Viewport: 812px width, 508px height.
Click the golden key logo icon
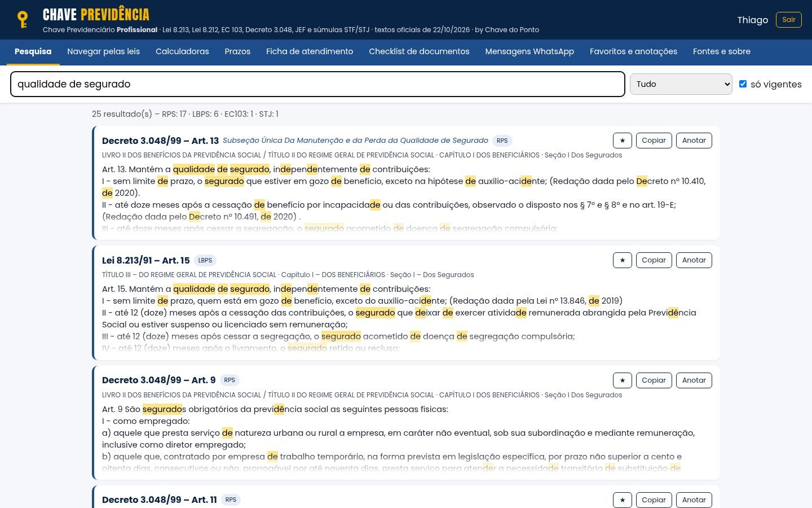pos(23,20)
